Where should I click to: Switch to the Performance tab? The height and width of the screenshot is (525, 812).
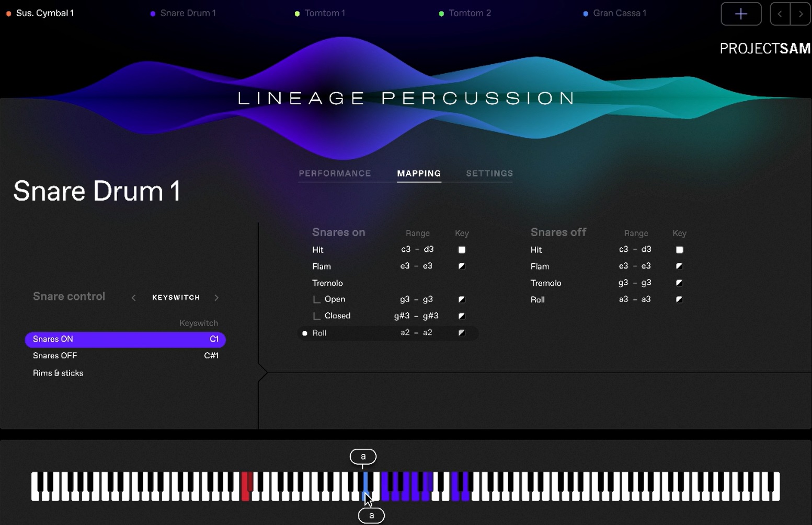pos(335,173)
